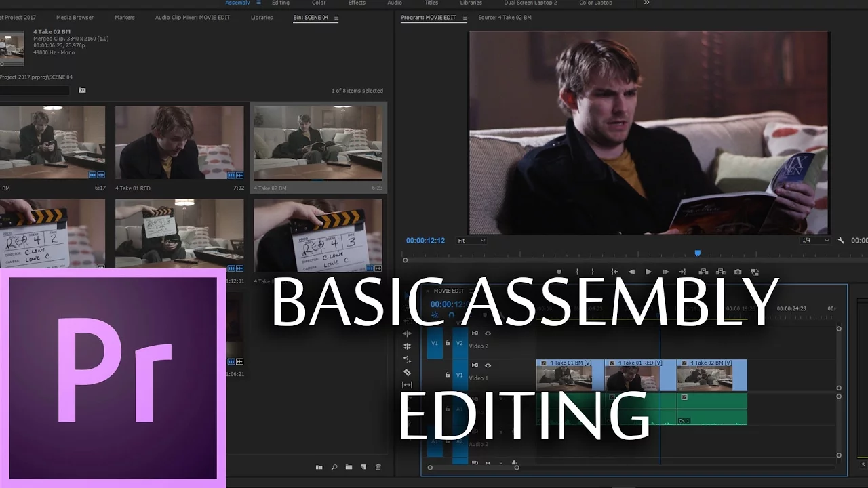The height and width of the screenshot is (488, 868).
Task: Toggle sync lock on Video 1 track
Action: 475,365
